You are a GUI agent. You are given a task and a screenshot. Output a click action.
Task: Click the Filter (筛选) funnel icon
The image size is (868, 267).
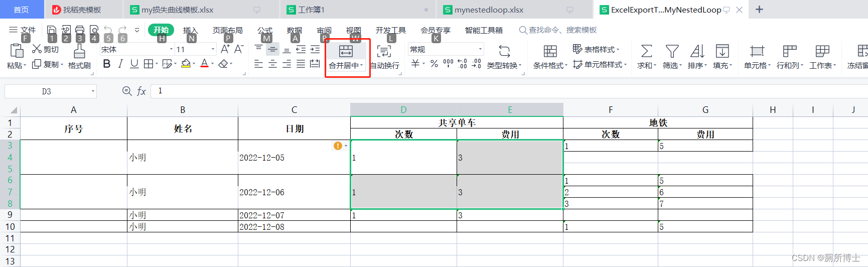[672, 51]
